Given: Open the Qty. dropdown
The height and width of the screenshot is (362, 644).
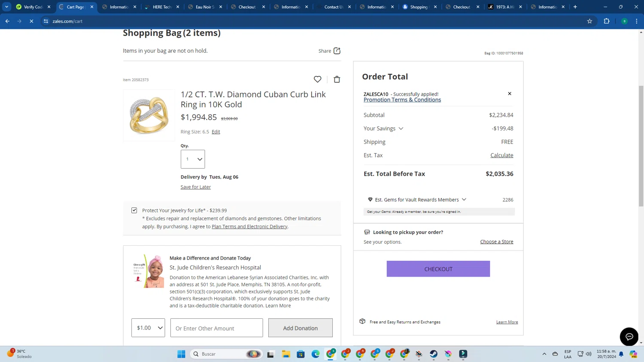Looking at the screenshot, I should 193,159.
